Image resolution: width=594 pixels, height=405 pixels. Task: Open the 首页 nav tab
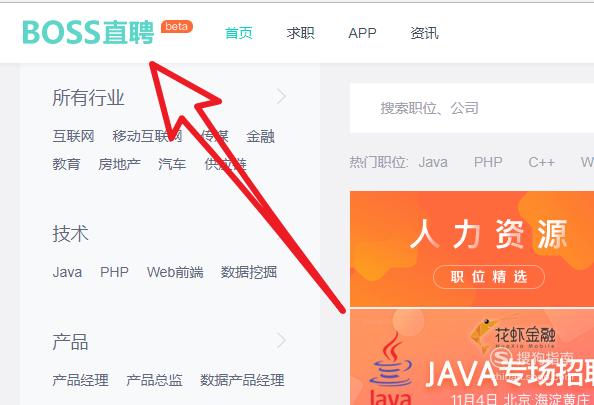[x=239, y=33]
